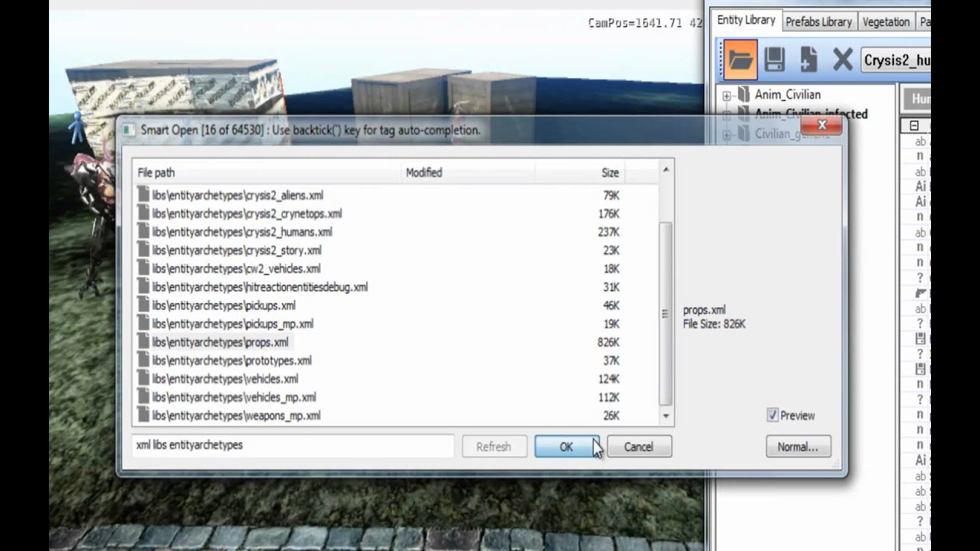
Task: Click the props.xml file icon
Action: click(x=143, y=342)
